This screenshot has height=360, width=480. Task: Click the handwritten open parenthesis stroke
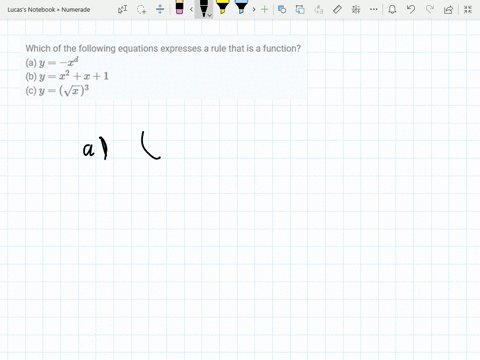151,145
